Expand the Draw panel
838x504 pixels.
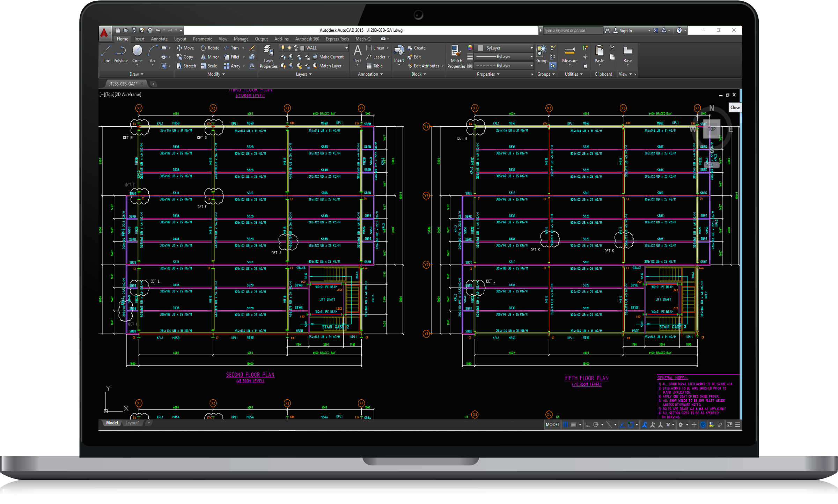pyautogui.click(x=136, y=74)
